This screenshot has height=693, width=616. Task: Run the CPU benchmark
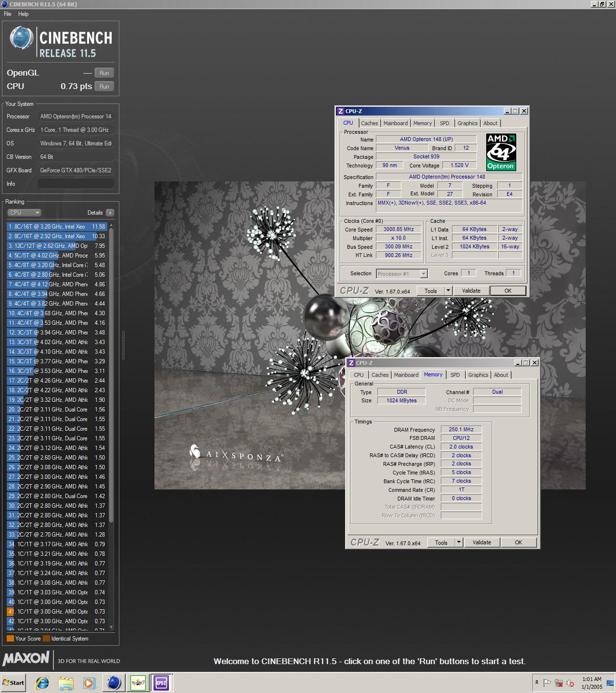tap(104, 86)
